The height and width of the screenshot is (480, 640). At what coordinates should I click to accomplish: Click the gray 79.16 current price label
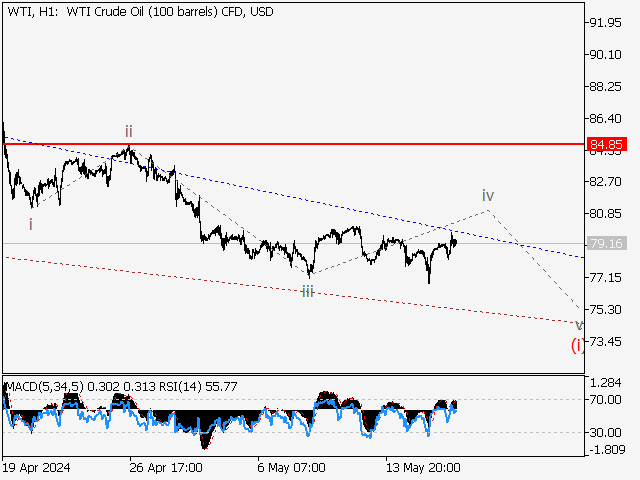click(607, 244)
